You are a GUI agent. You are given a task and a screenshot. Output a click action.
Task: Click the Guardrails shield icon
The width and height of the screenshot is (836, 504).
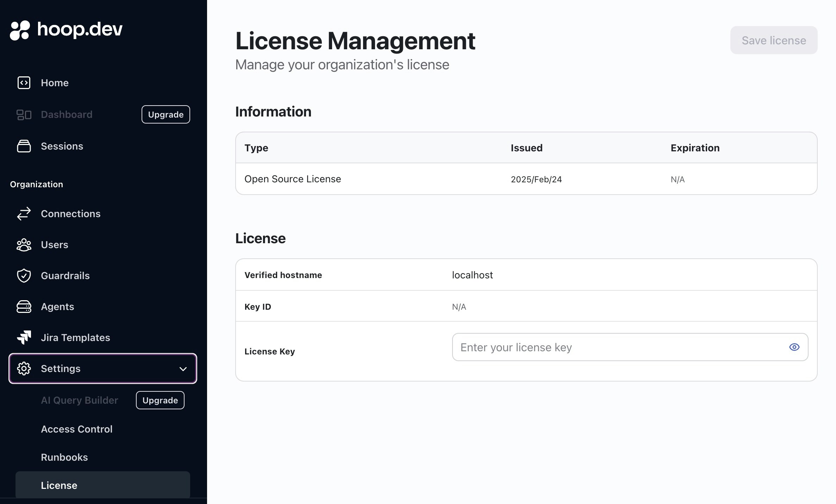coord(24,276)
